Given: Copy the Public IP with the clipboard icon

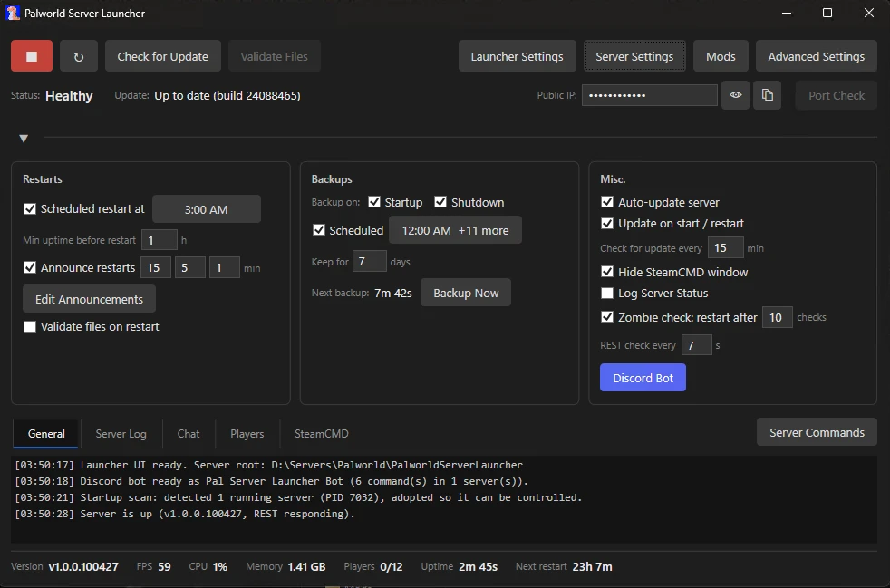Looking at the screenshot, I should click(768, 95).
